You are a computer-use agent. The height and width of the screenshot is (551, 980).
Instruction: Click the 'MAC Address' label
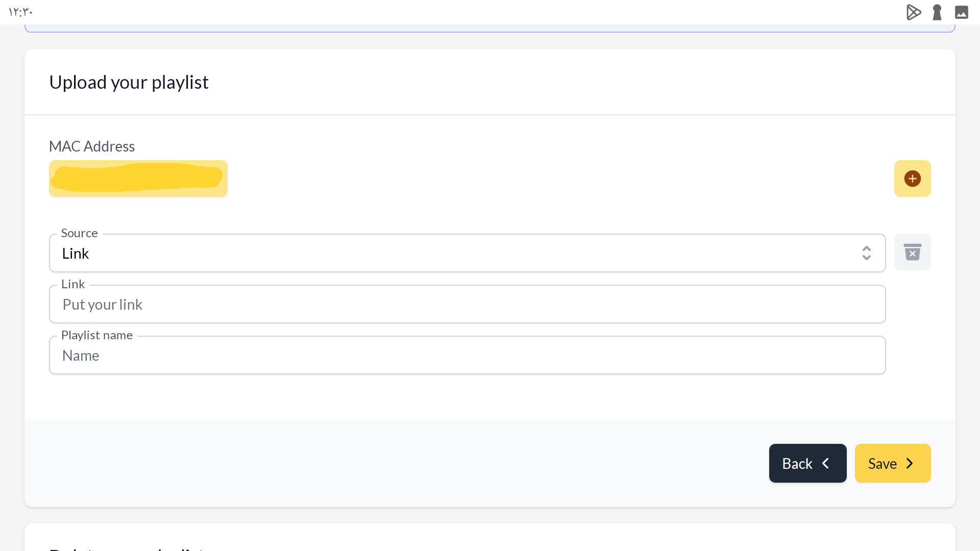click(x=92, y=146)
